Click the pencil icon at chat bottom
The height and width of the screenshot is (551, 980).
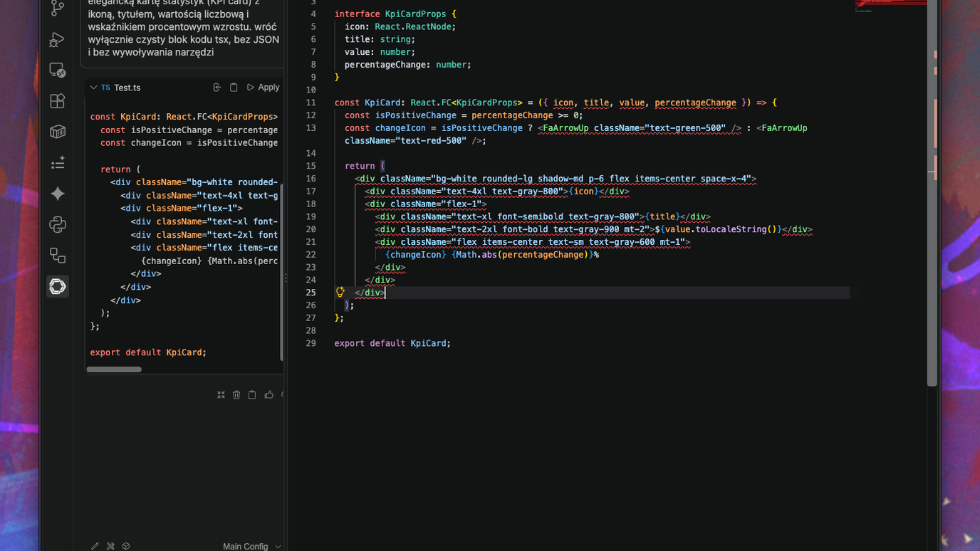point(95,546)
